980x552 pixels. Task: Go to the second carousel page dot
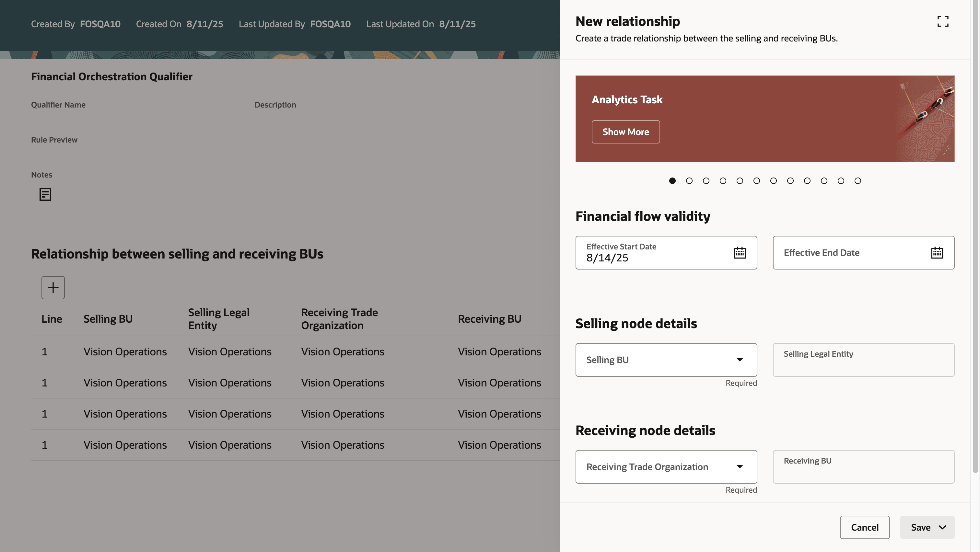pyautogui.click(x=689, y=180)
